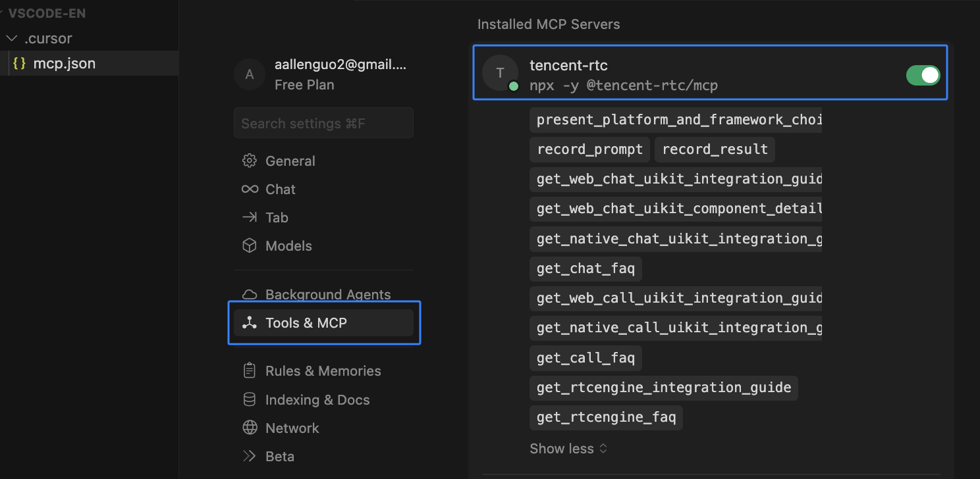This screenshot has width=980, height=479.
Task: Click the Search settings field
Action: point(323,123)
